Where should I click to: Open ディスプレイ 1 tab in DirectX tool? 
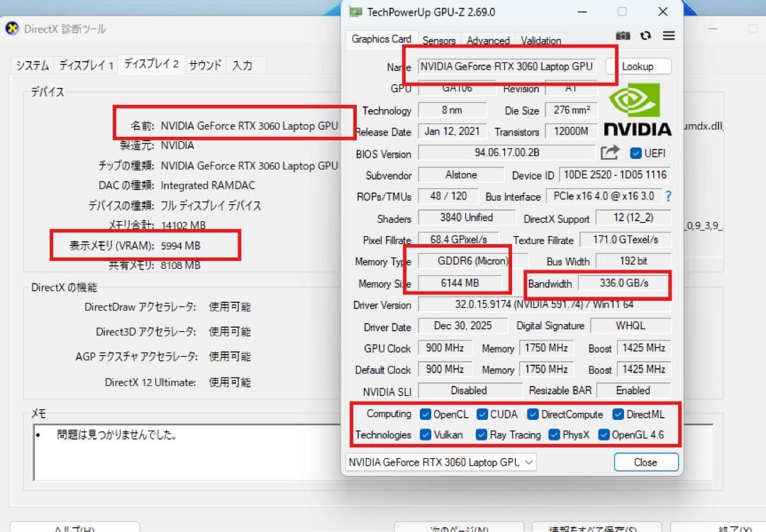click(87, 65)
